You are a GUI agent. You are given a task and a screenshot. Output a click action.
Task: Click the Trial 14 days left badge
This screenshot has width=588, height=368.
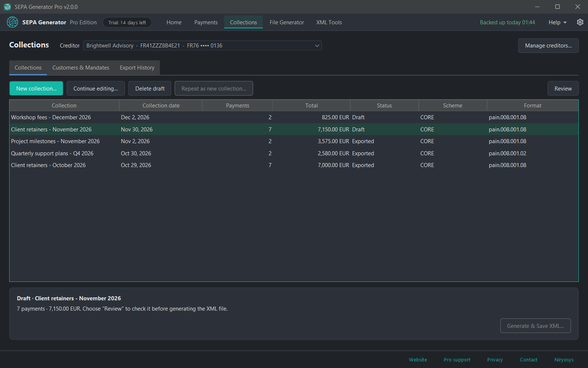point(127,22)
